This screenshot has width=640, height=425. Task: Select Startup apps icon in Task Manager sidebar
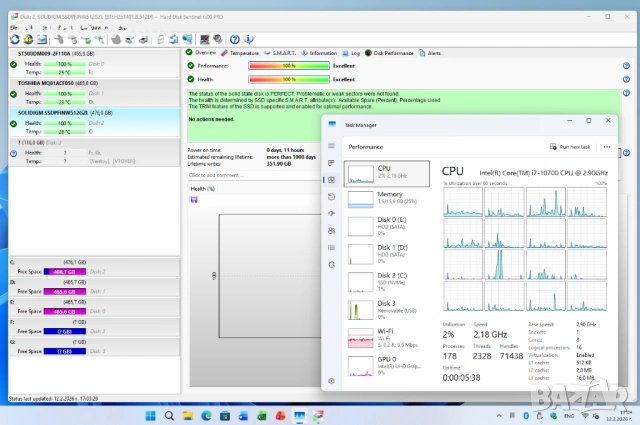(x=331, y=213)
